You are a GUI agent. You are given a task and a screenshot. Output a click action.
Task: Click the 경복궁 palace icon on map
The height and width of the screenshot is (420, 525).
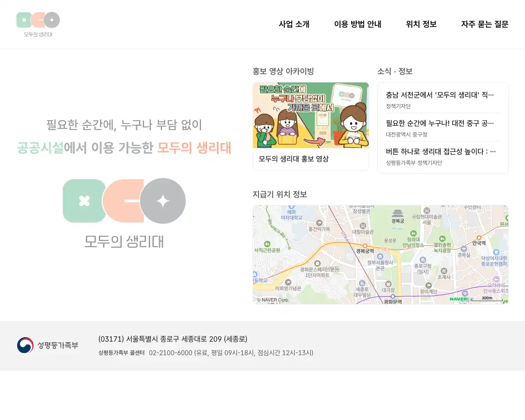(x=397, y=214)
